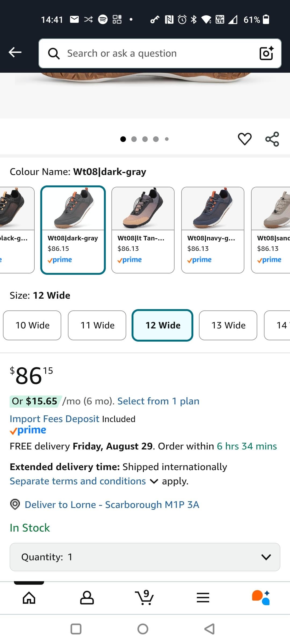
Task: Open the account profile tab
Action: pyautogui.click(x=87, y=598)
